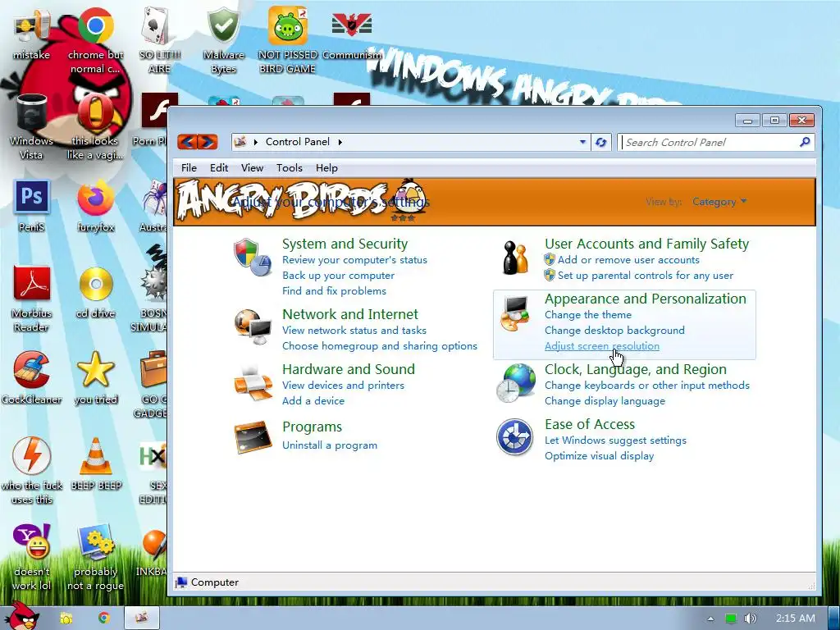Viewport: 840px width, 630px height.
Task: Open Back up your computer link
Action: pyautogui.click(x=338, y=276)
